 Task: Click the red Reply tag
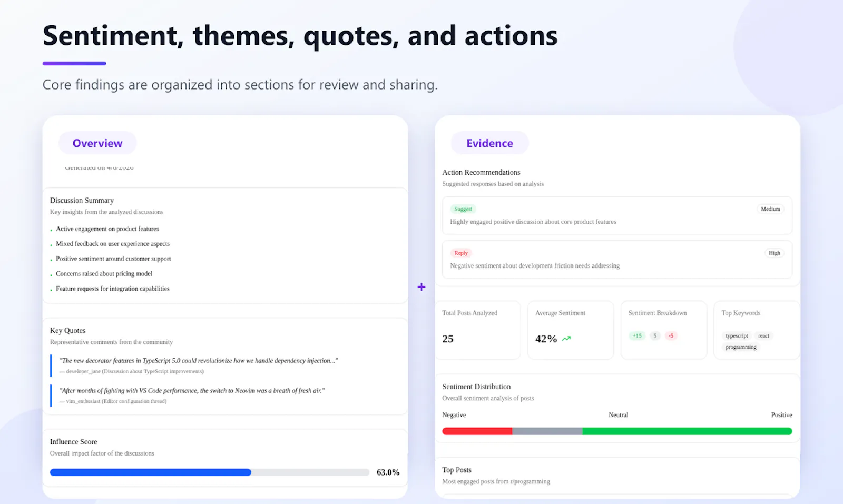tap(461, 253)
